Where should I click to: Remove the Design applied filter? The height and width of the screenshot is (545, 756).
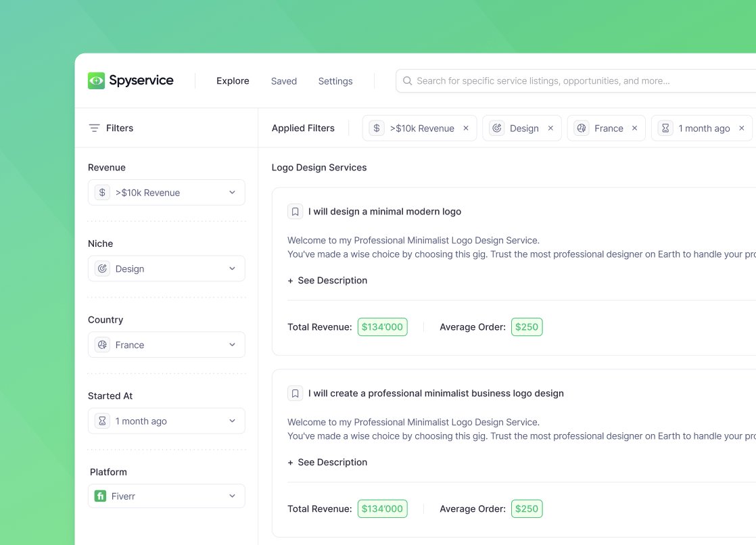[550, 128]
